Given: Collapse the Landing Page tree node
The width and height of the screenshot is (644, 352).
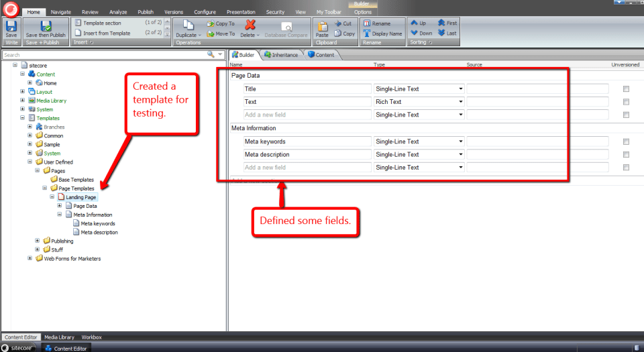Looking at the screenshot, I should click(x=52, y=197).
